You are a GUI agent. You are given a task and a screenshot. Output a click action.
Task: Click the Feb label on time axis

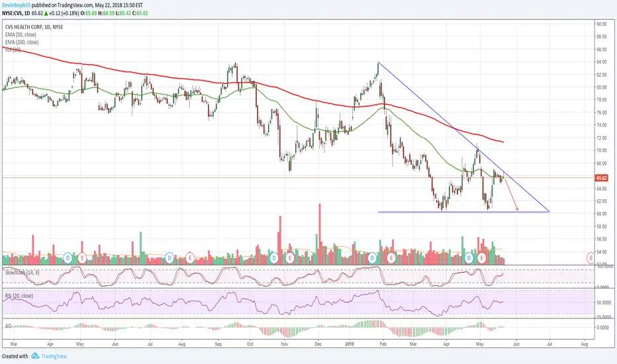(x=383, y=344)
